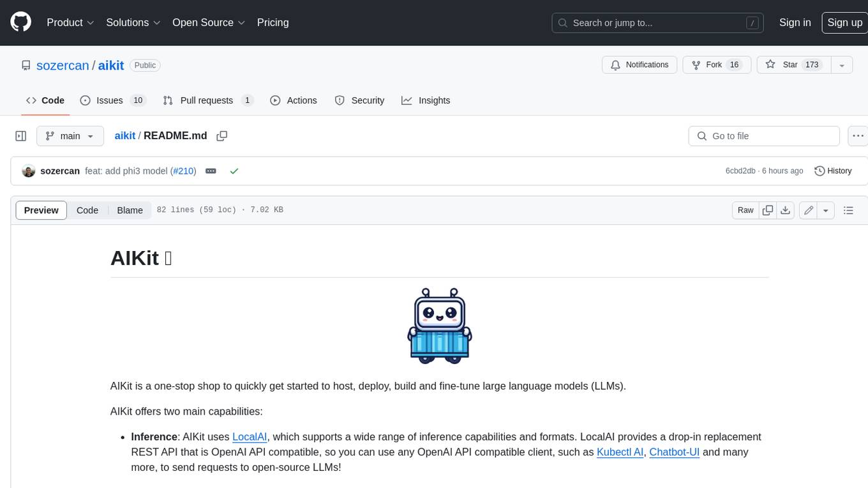Open sozercan avatar on commit row
Image resolution: width=868 pixels, height=488 pixels.
(28, 171)
